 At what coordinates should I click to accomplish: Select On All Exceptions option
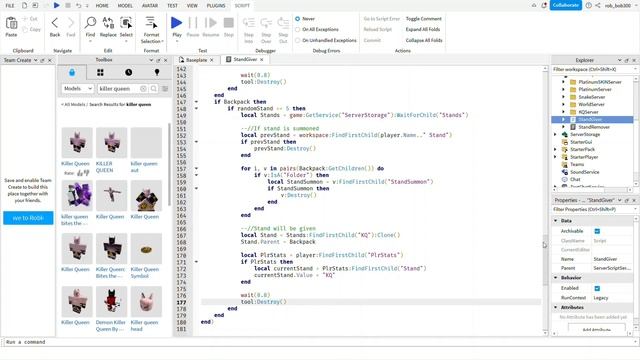click(x=298, y=29)
